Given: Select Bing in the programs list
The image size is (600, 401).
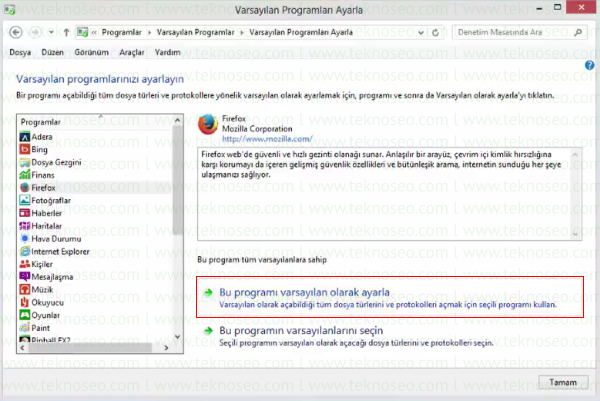Looking at the screenshot, I should pos(95,149).
